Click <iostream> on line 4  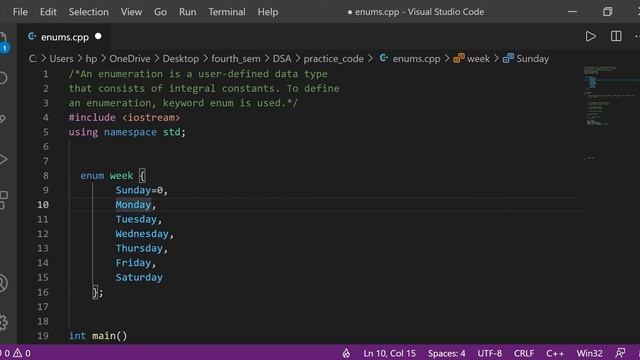151,118
